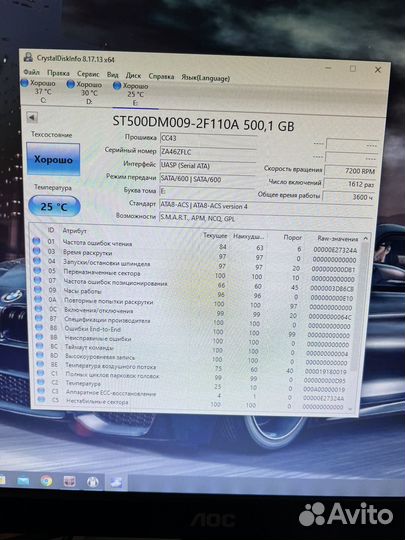Click the power-on hours 3600 ч
This screenshot has width=405, height=540.
click(x=349, y=197)
